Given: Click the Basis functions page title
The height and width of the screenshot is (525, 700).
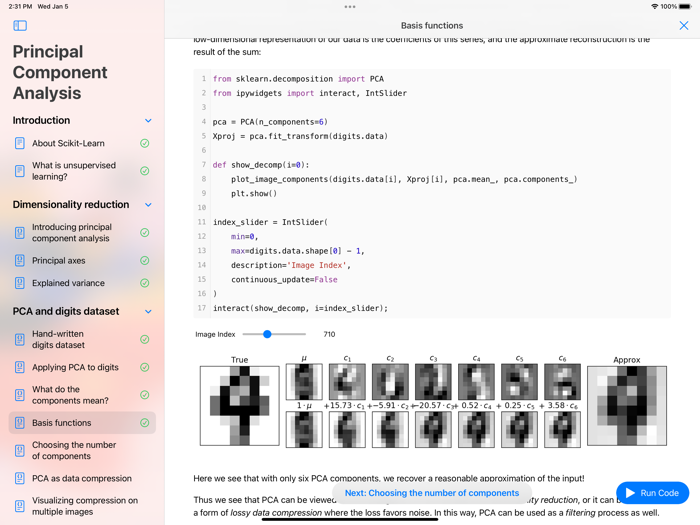Looking at the screenshot, I should (x=432, y=25).
